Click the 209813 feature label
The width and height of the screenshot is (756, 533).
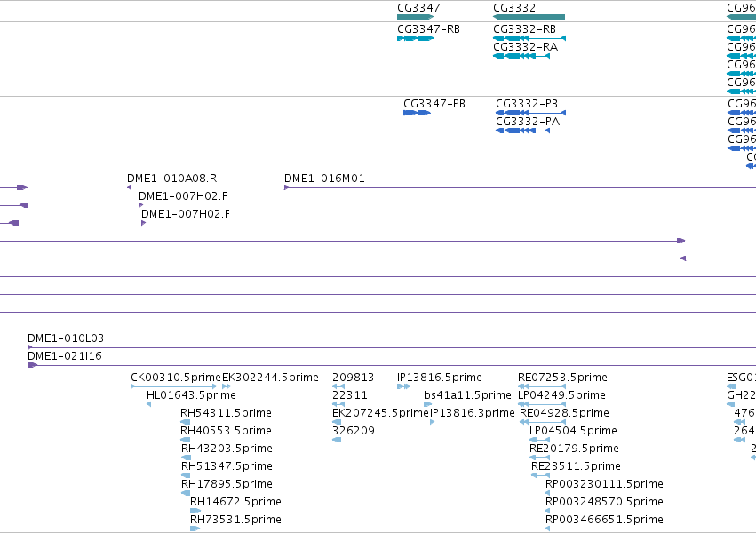tap(354, 378)
